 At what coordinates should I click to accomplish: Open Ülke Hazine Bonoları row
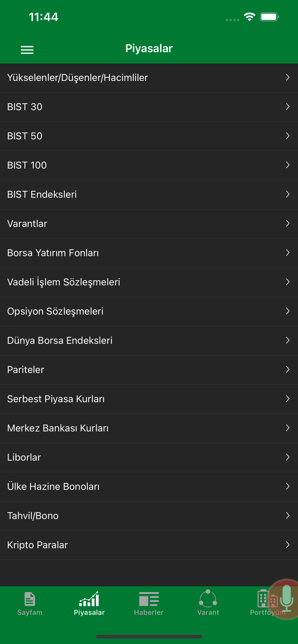[149, 487]
